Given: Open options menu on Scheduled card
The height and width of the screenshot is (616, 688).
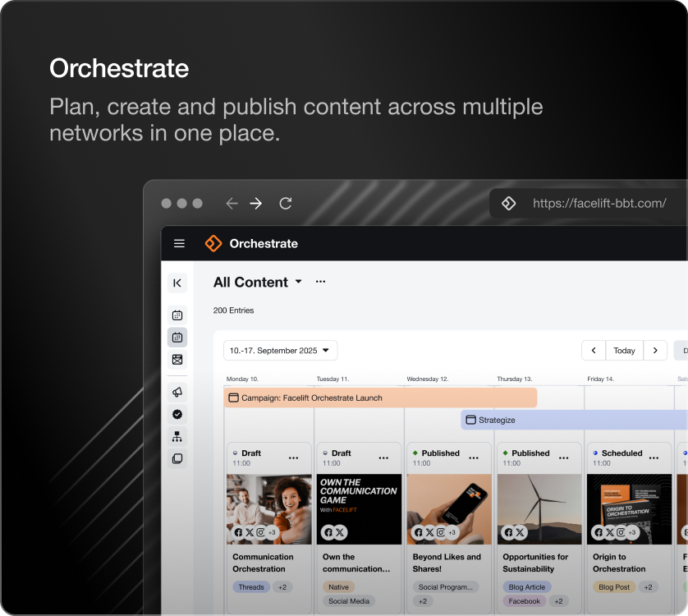Looking at the screenshot, I should click(x=654, y=458).
